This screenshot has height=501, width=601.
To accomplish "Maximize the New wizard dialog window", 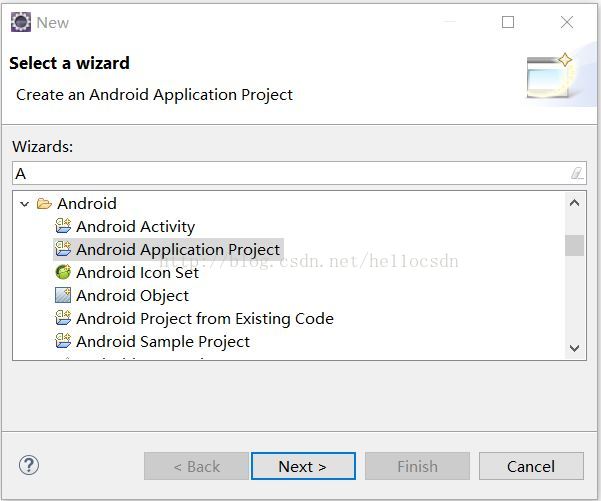I will [508, 22].
